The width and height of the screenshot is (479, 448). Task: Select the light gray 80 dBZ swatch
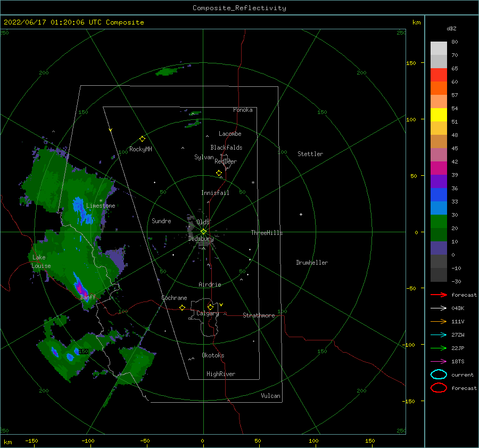439,48
